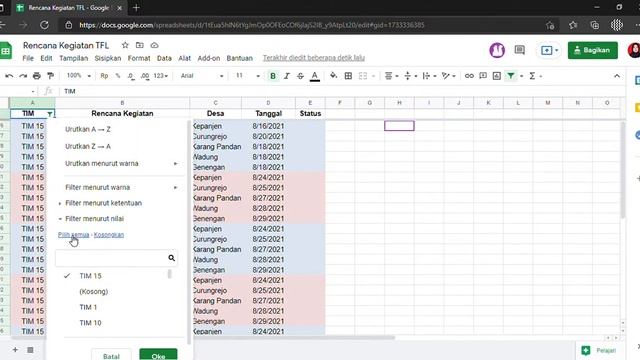640x360 pixels.
Task: Toggle bold formatting
Action: [273, 76]
